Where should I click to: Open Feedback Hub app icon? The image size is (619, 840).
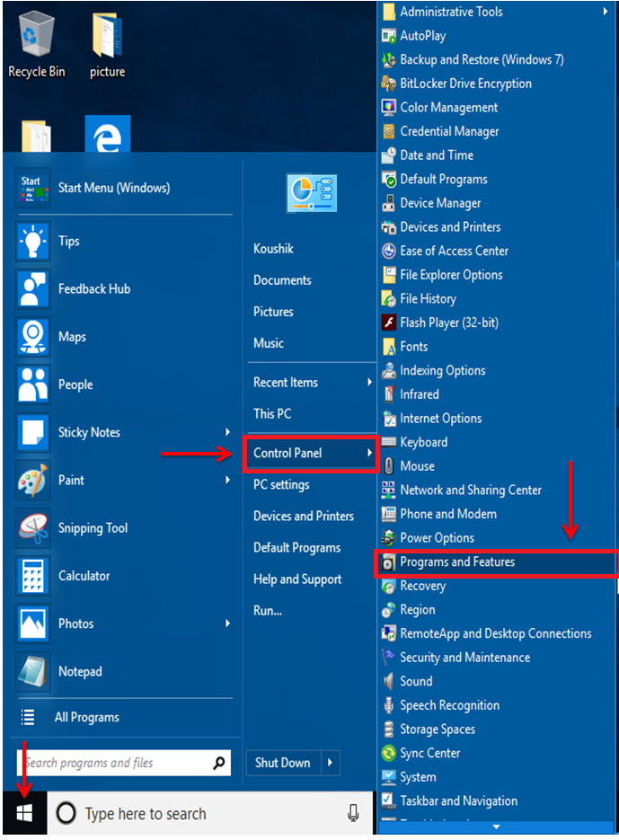[x=33, y=288]
